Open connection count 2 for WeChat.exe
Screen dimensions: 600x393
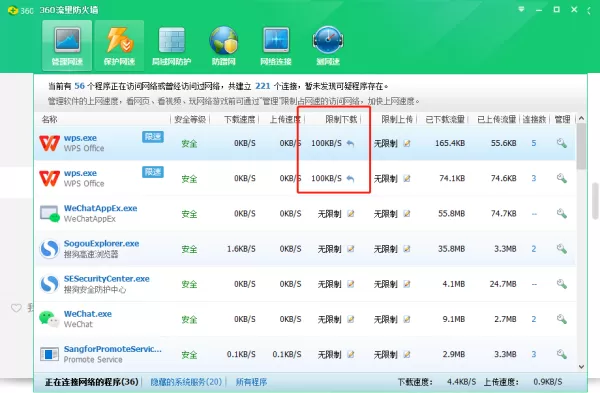coord(534,320)
